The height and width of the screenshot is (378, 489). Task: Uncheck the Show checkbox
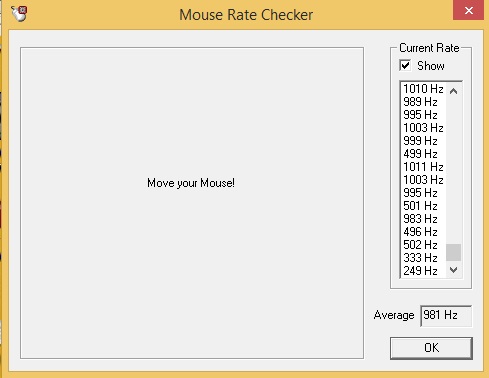coord(405,65)
